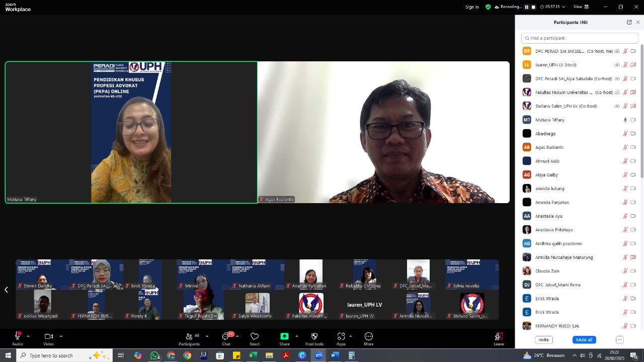The width and height of the screenshot is (644, 362).
Task: Expand the share options arrow
Action: 296,336
